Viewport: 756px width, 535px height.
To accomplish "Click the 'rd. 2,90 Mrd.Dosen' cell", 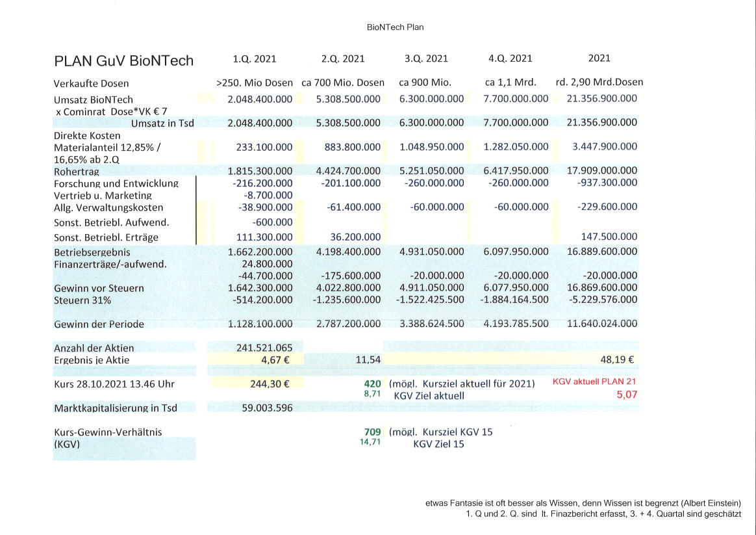I will pyautogui.click(x=599, y=82).
